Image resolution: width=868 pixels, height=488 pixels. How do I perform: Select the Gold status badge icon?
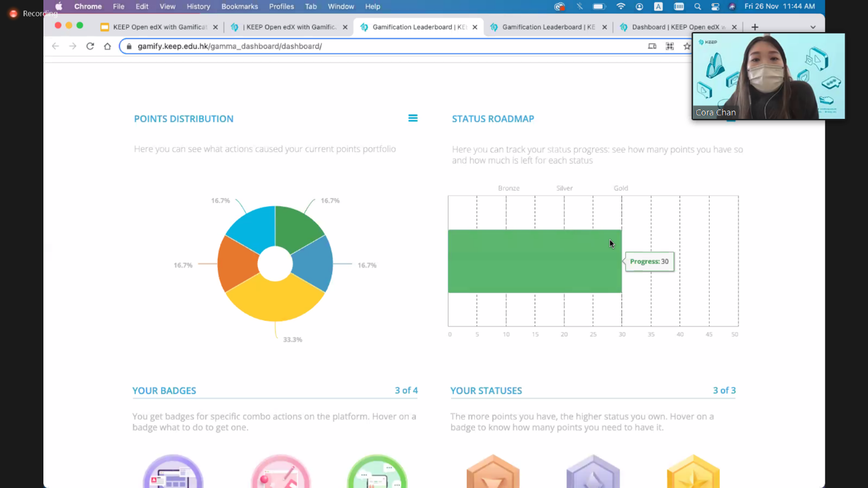point(693,472)
